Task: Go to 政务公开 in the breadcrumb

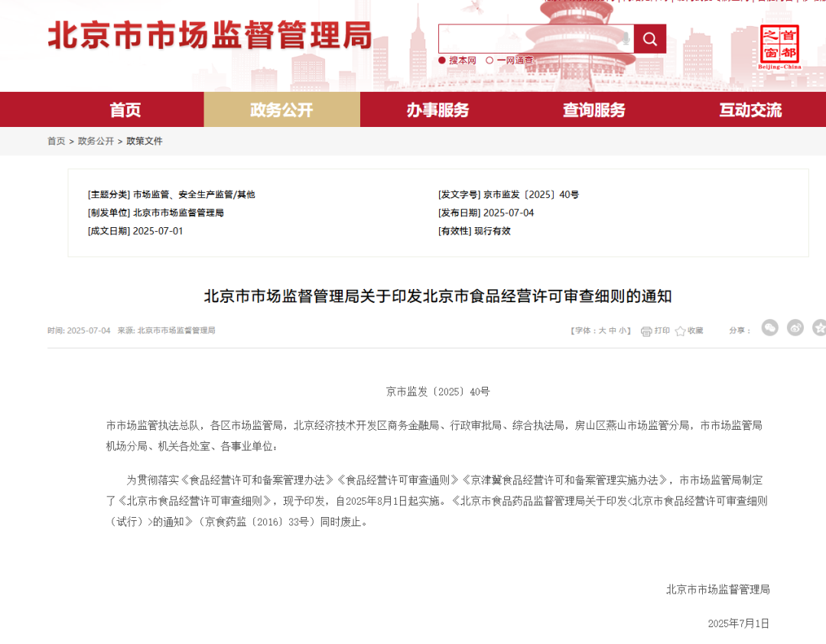Action: pos(96,141)
